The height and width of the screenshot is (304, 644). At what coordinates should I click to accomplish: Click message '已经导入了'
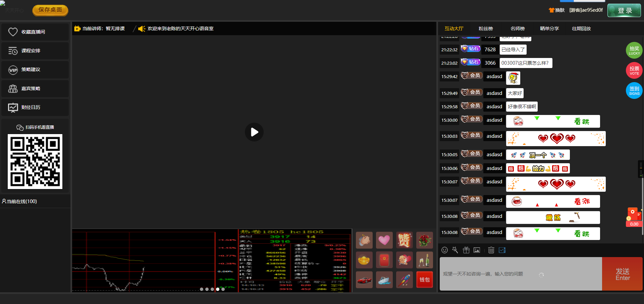513,50
